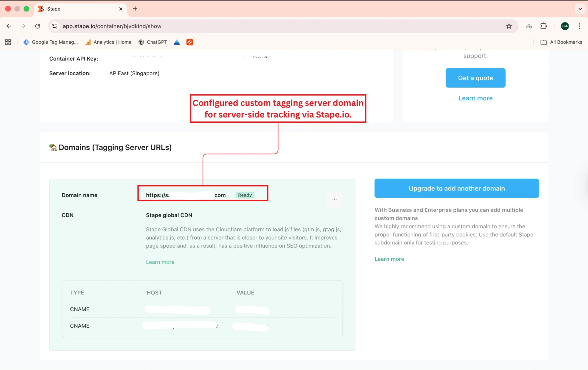Reload the current page
This screenshot has width=588, height=370.
pos(38,26)
